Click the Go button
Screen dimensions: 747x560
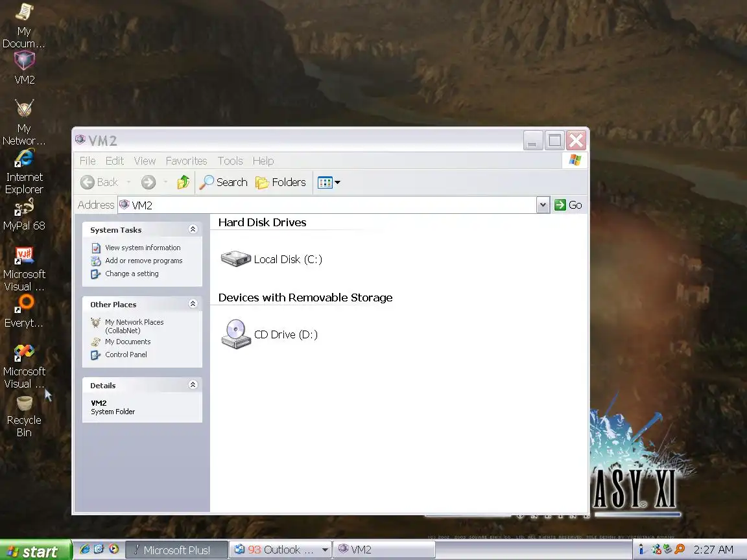point(568,205)
